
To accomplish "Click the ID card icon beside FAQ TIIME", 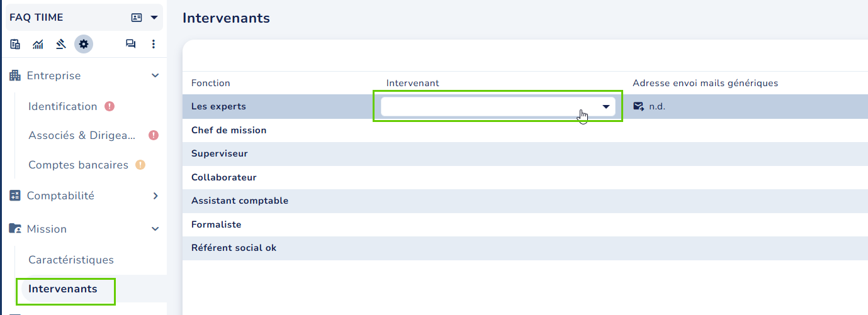I will pyautogui.click(x=137, y=18).
